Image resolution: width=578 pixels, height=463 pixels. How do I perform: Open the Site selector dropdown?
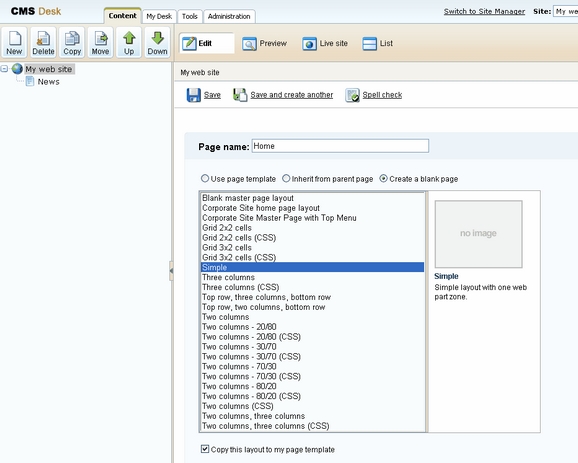pos(565,11)
